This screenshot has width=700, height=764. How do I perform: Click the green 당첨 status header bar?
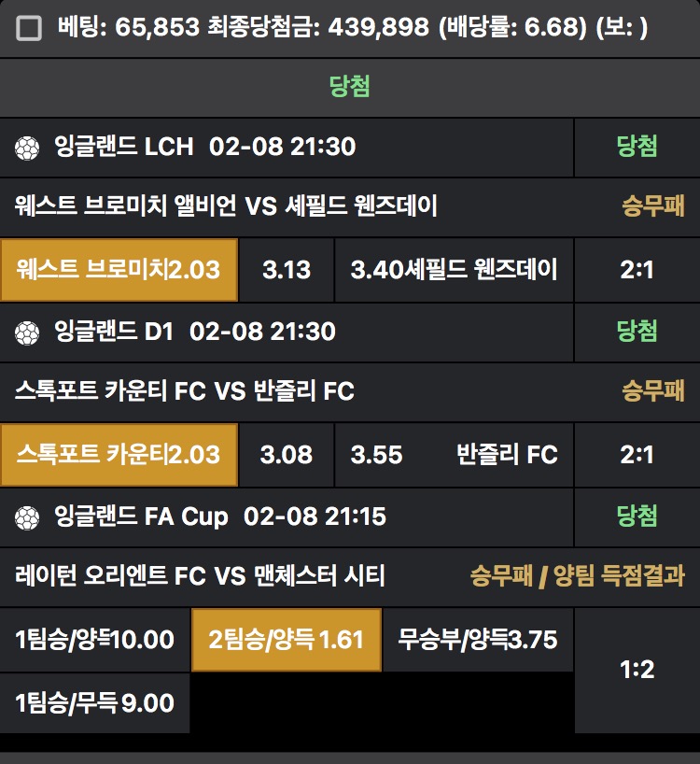(x=350, y=87)
